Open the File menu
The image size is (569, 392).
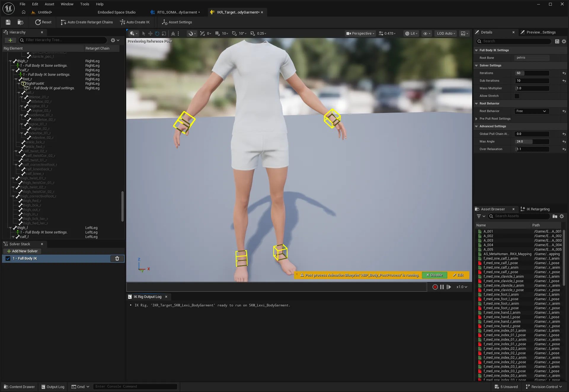tap(23, 4)
